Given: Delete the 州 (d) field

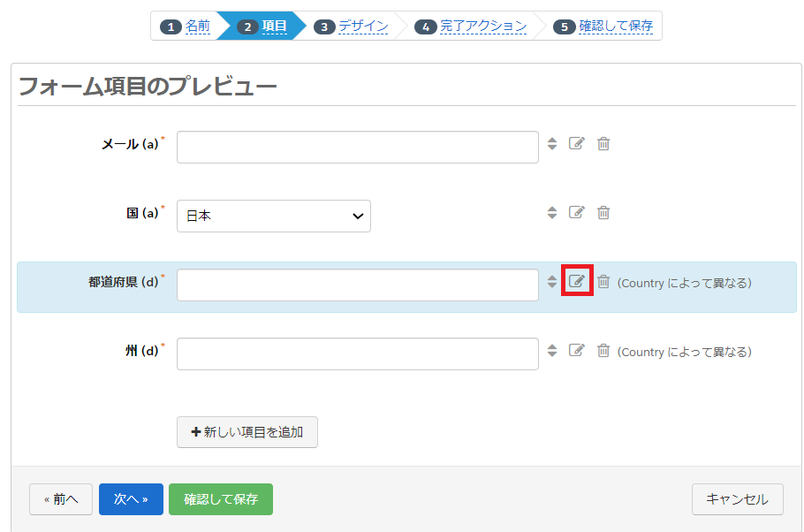Looking at the screenshot, I should pos(603,350).
